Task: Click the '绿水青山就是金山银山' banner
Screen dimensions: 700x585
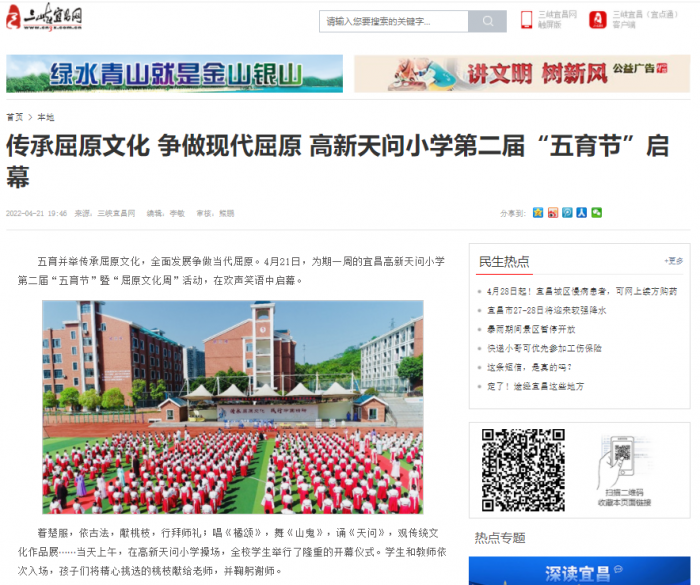Action: [x=174, y=73]
